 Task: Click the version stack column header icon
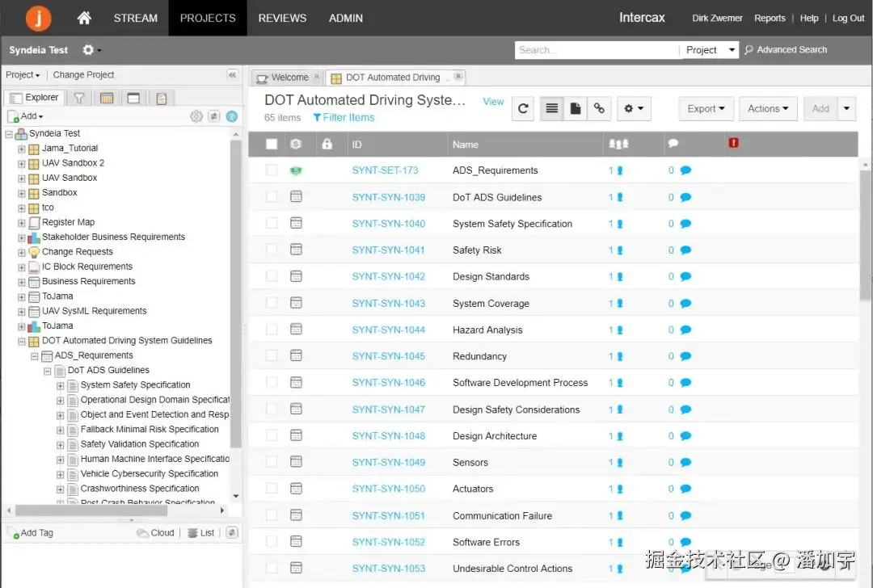click(296, 144)
